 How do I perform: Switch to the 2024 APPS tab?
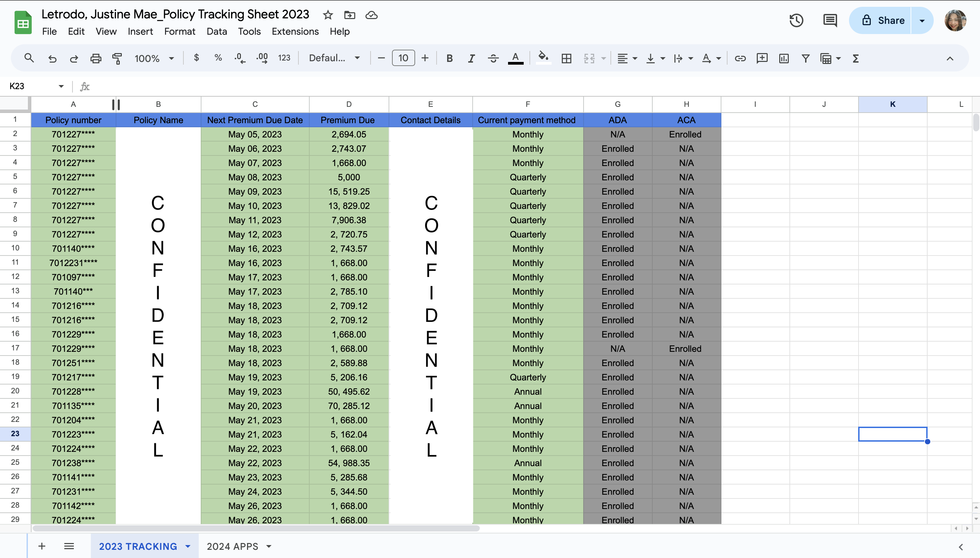(x=232, y=546)
